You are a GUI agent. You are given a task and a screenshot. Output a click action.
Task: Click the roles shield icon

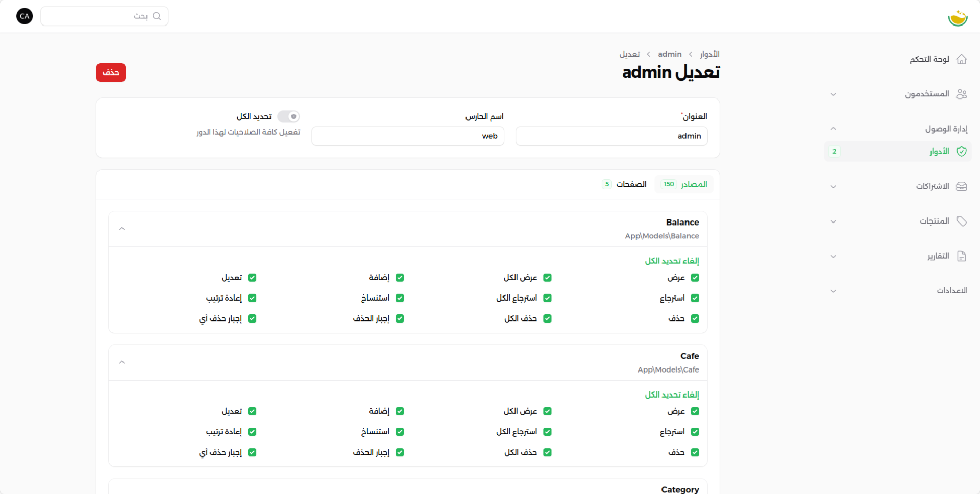tap(961, 152)
